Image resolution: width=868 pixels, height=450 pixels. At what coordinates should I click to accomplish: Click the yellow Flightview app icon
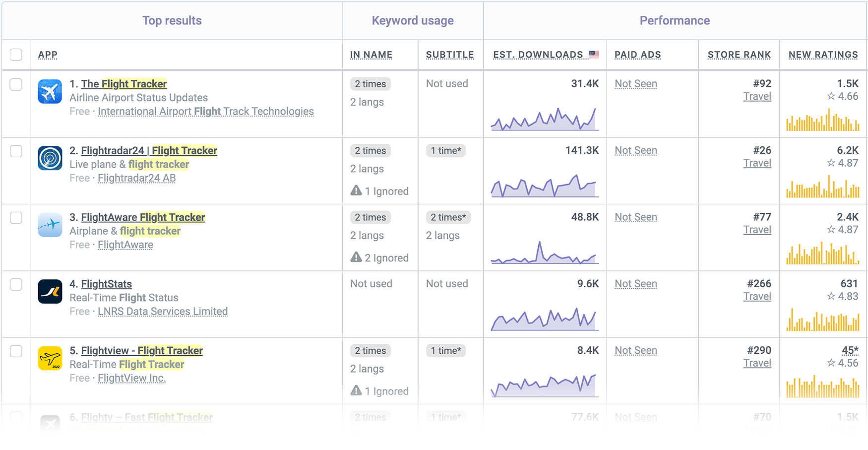(50, 358)
